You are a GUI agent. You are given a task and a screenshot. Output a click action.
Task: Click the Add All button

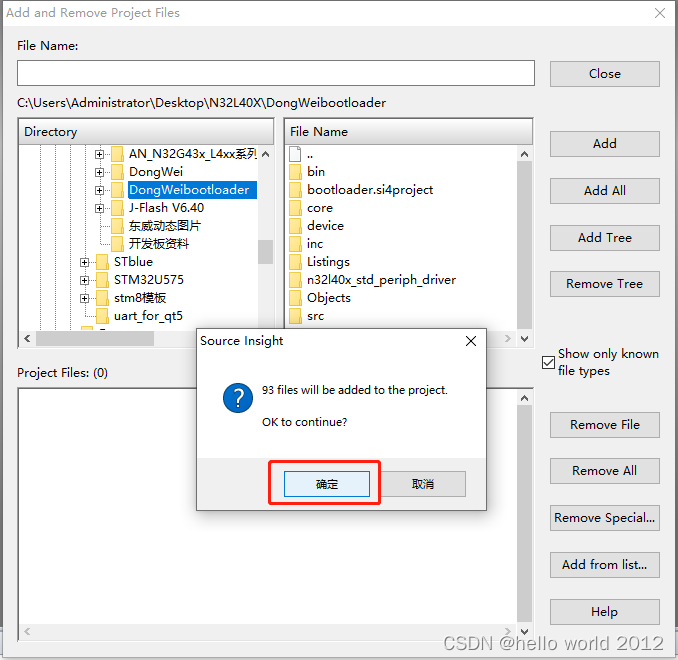pyautogui.click(x=604, y=191)
